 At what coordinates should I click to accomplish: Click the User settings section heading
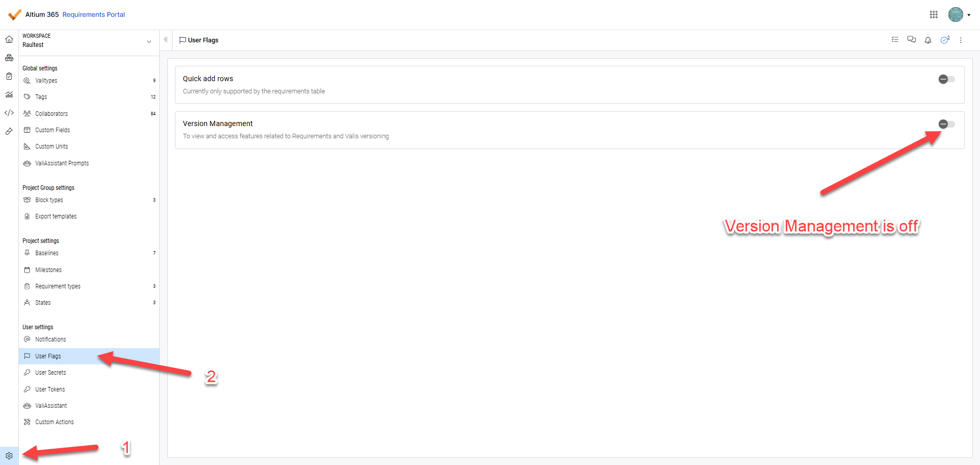[x=38, y=327]
